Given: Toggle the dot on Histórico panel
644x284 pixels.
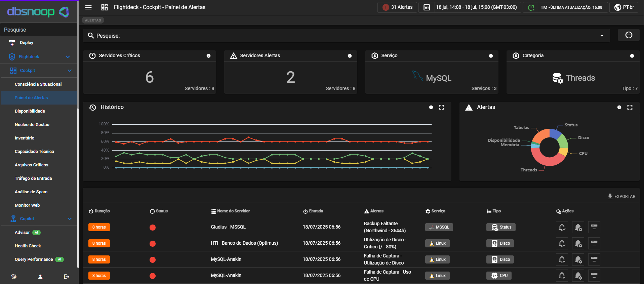Looking at the screenshot, I should point(431,107).
